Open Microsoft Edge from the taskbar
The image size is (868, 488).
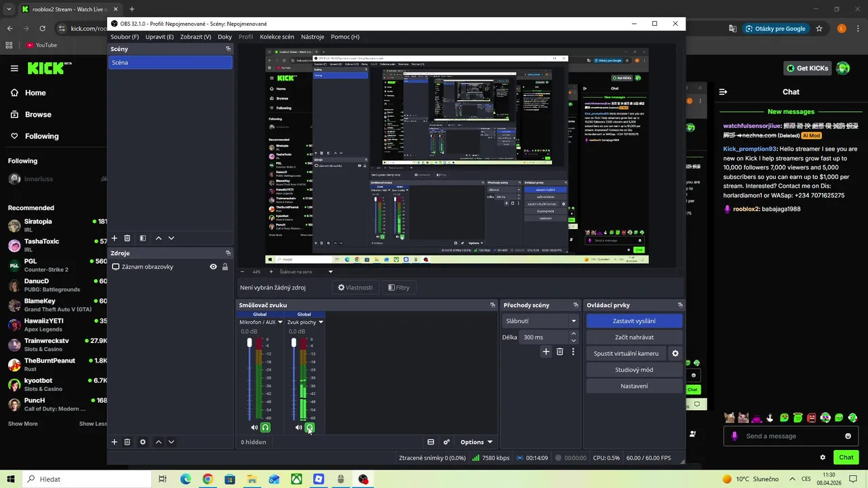[x=185, y=479]
